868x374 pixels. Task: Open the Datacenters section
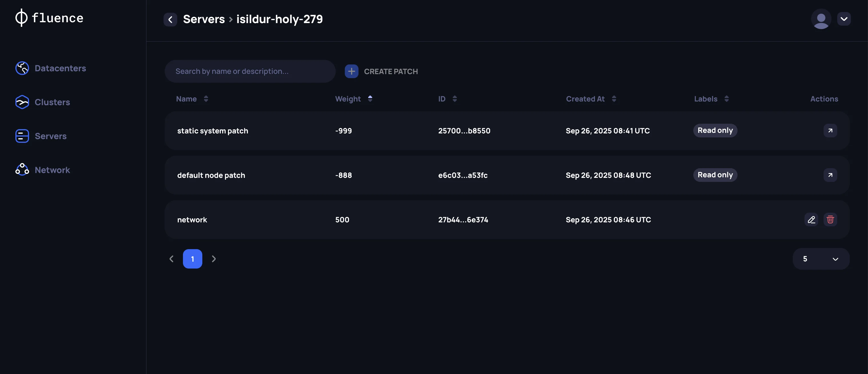[60, 68]
